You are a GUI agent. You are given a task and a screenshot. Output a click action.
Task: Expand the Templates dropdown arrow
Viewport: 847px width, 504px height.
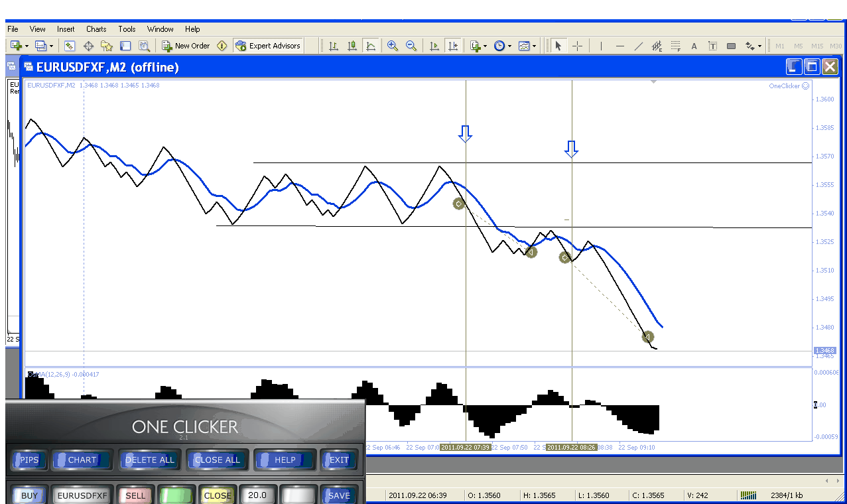(534, 46)
